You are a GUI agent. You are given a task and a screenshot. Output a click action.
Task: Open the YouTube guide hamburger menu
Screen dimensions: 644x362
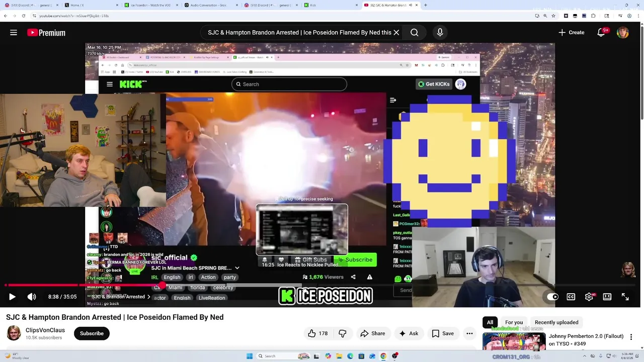(14, 33)
